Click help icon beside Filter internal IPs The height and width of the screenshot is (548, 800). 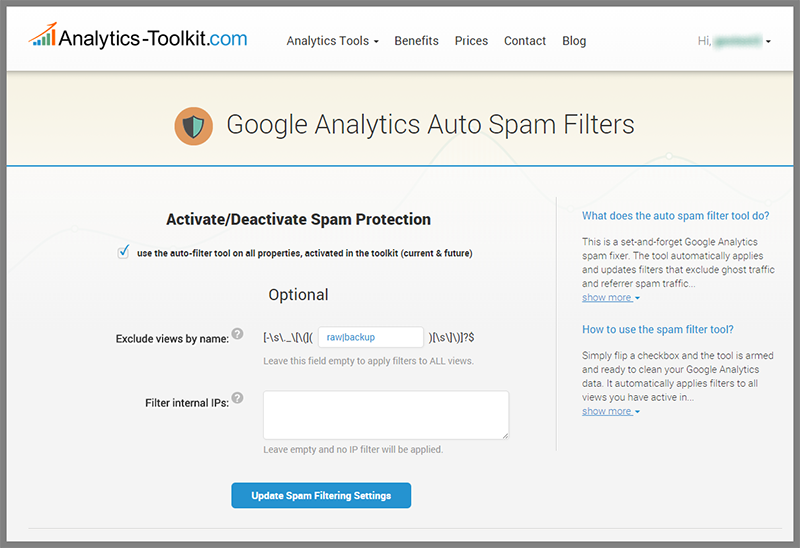(237, 398)
